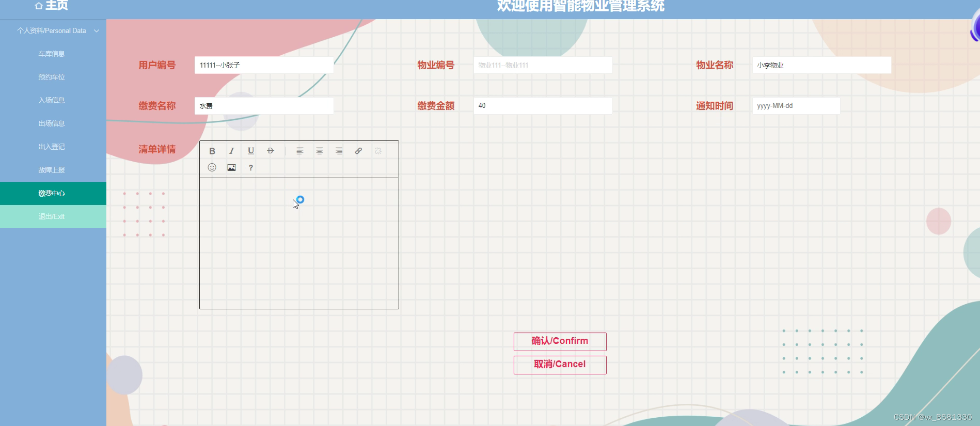980x426 pixels.
Task: Click the 缴费金额 field showing 40
Action: pyautogui.click(x=543, y=106)
